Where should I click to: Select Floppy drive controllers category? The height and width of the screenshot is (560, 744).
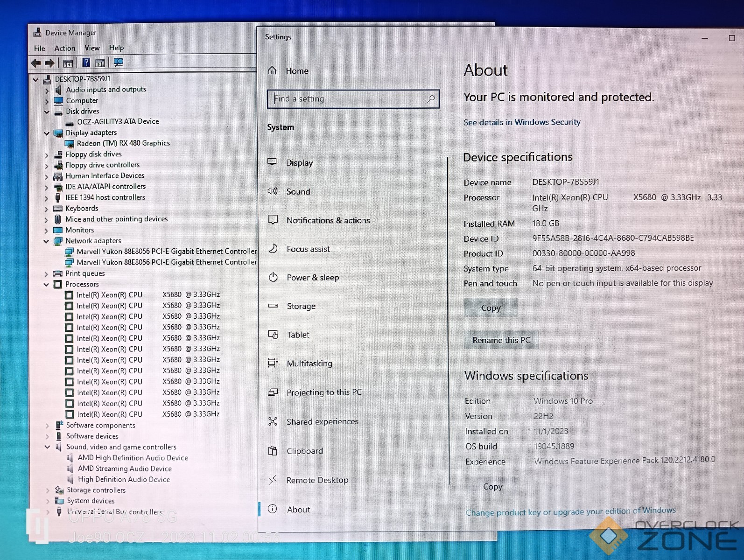click(x=102, y=165)
